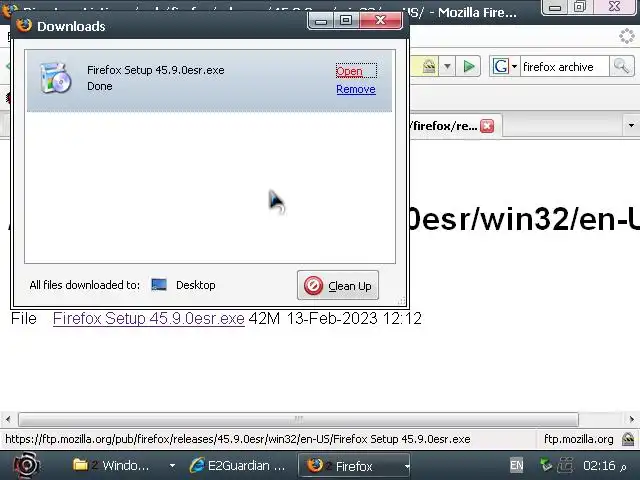This screenshot has height=480, width=640.
Task: Click the EN language indicator
Action: 516,465
